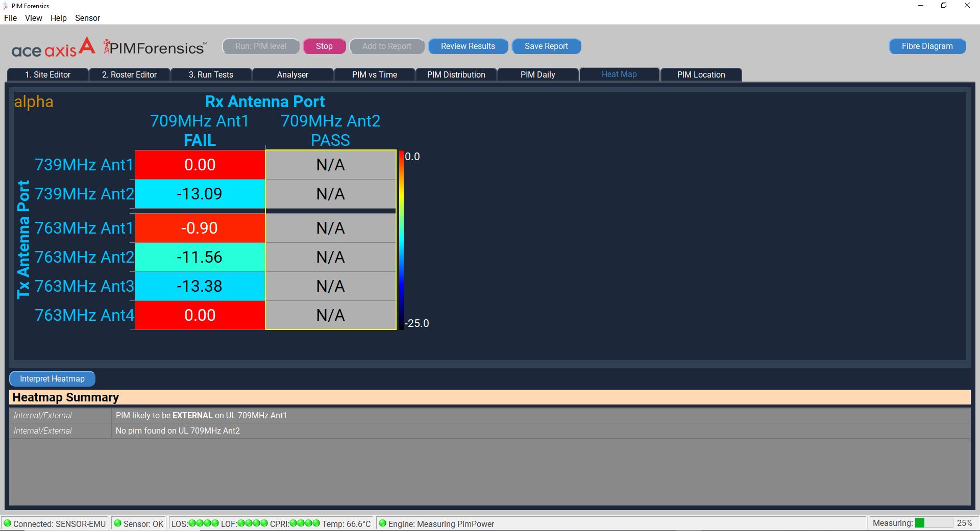Select the red 0.00 cell for 763MHz Ant4
Viewport: 980px width, 531px height.
(200, 315)
